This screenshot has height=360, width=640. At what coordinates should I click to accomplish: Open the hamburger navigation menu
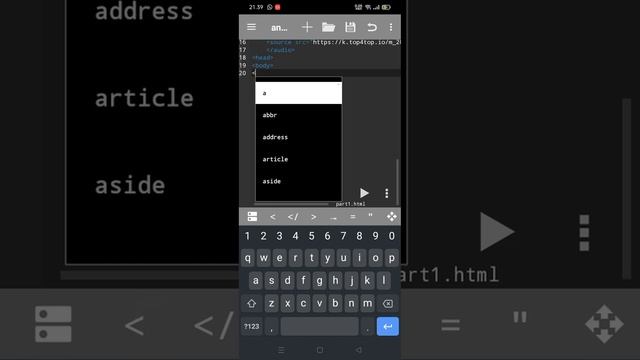pyautogui.click(x=251, y=27)
